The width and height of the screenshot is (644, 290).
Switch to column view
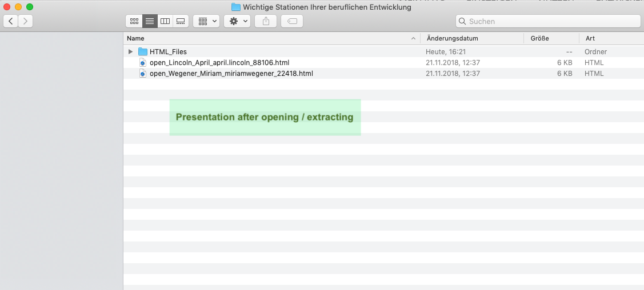click(x=165, y=21)
